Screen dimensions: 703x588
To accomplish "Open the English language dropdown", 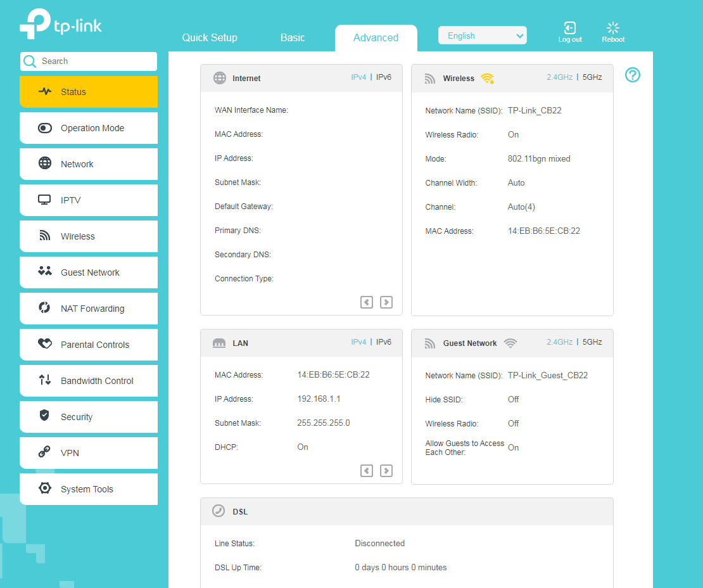I will point(483,35).
